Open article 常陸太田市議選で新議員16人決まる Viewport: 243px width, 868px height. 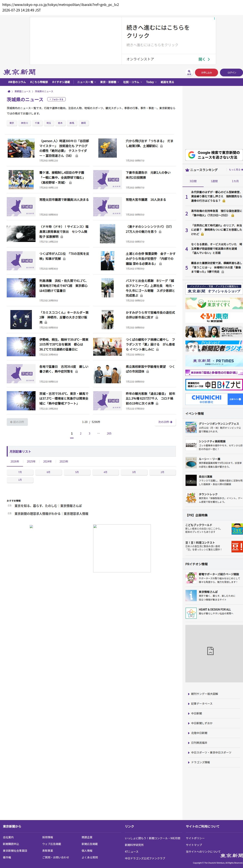(64, 200)
